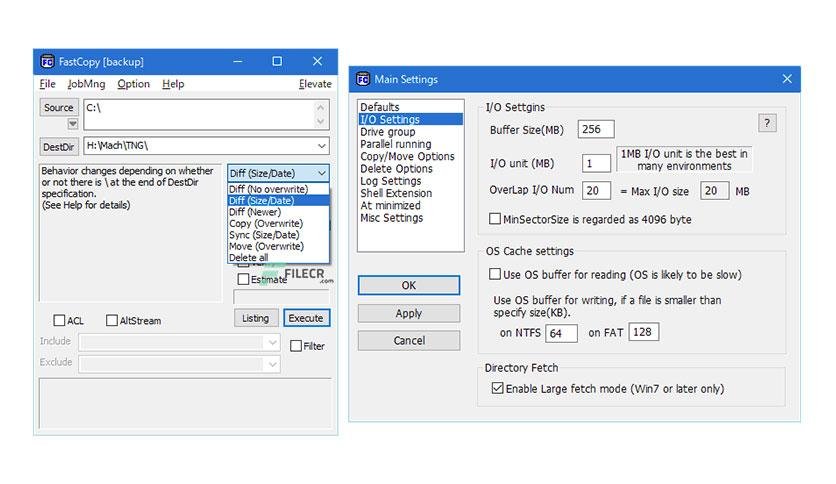This screenshot has height=484, width=836.
Task: Close the Main Settings dialog
Action: coord(787,79)
